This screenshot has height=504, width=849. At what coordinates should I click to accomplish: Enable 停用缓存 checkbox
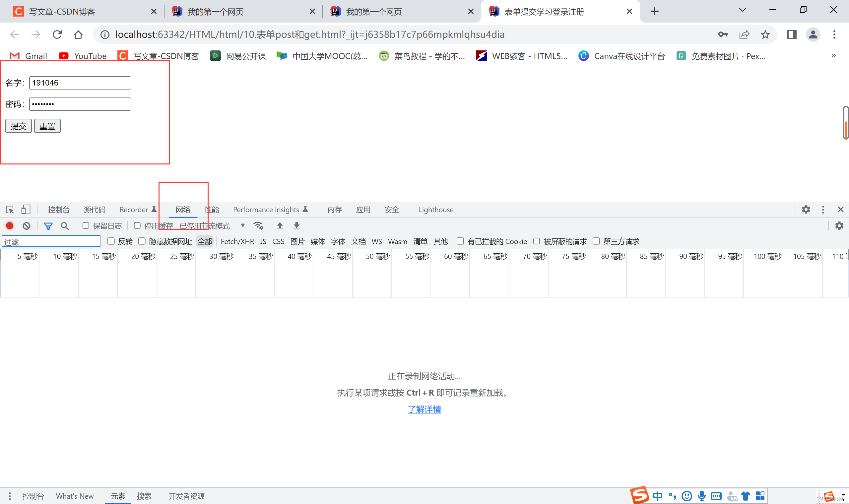(x=137, y=225)
